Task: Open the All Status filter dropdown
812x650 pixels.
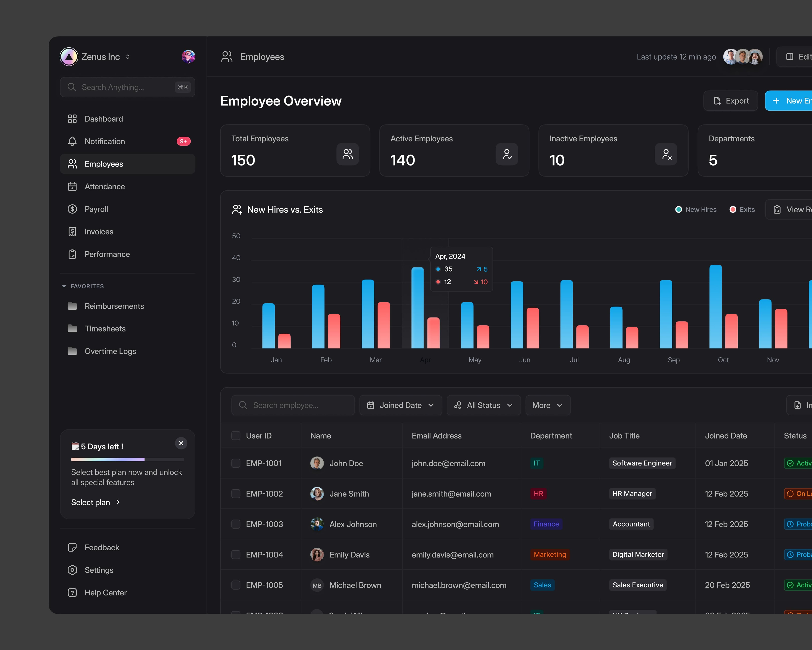Action: point(484,406)
